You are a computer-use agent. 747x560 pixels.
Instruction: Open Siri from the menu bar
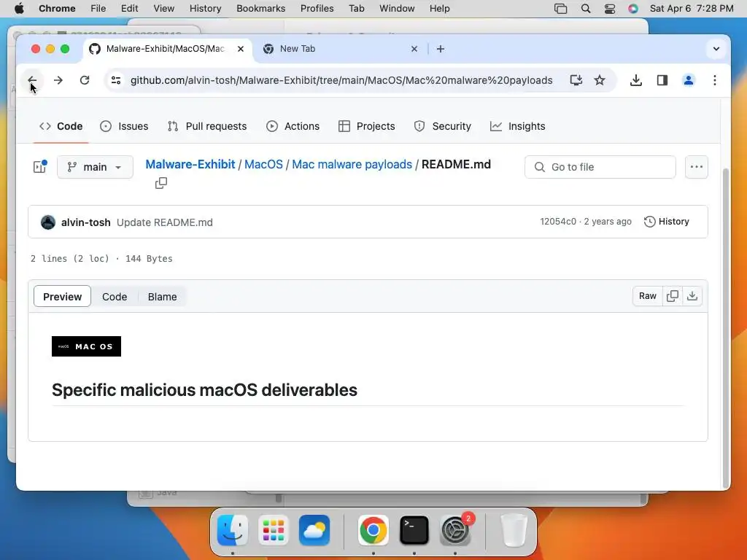tap(632, 8)
